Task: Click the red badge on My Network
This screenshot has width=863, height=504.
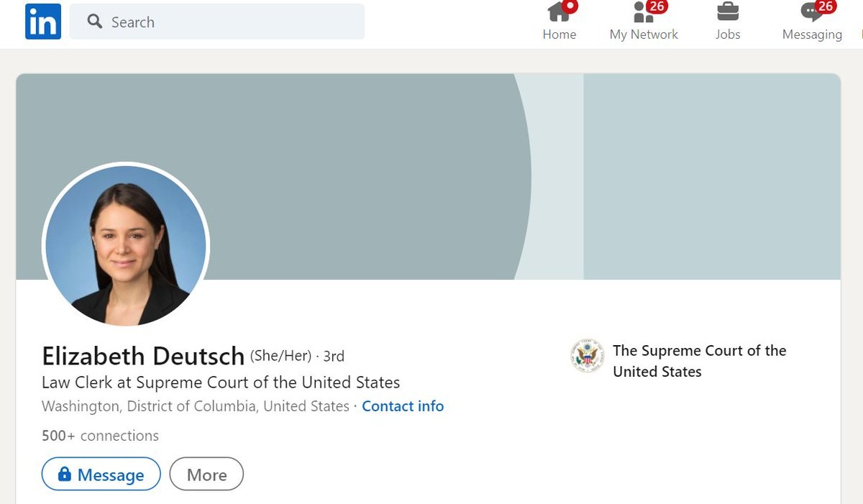Action: pos(657,6)
